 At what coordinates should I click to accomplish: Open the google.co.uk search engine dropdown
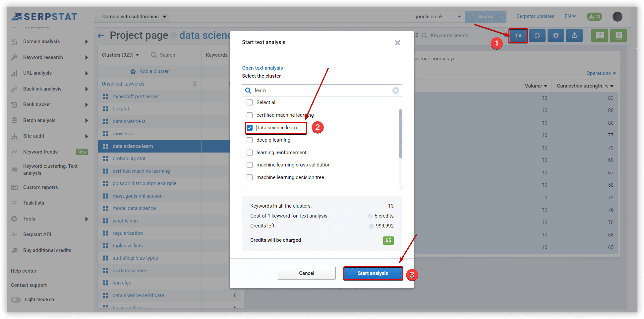pyautogui.click(x=438, y=17)
